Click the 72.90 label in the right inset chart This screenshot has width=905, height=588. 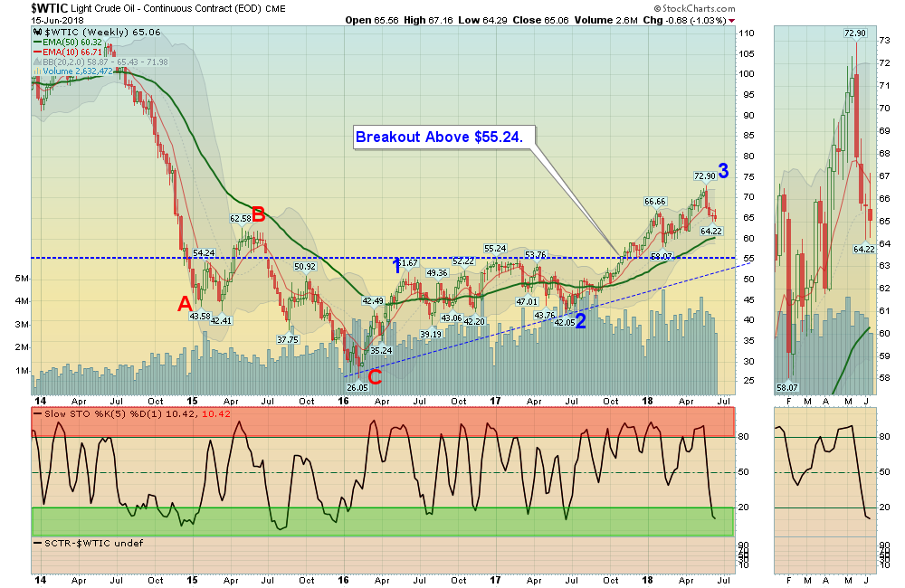(855, 33)
